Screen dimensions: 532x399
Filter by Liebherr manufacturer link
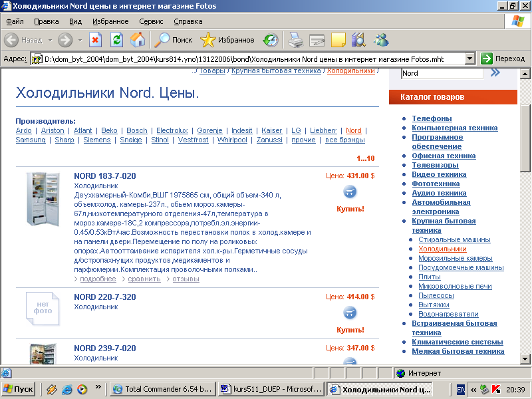(323, 130)
